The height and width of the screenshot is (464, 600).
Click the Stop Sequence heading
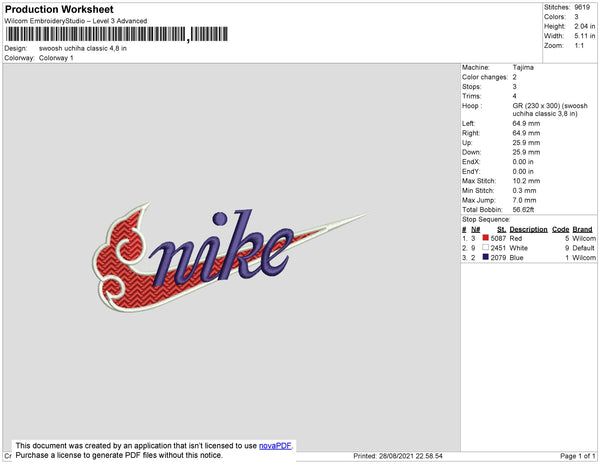[x=486, y=220]
